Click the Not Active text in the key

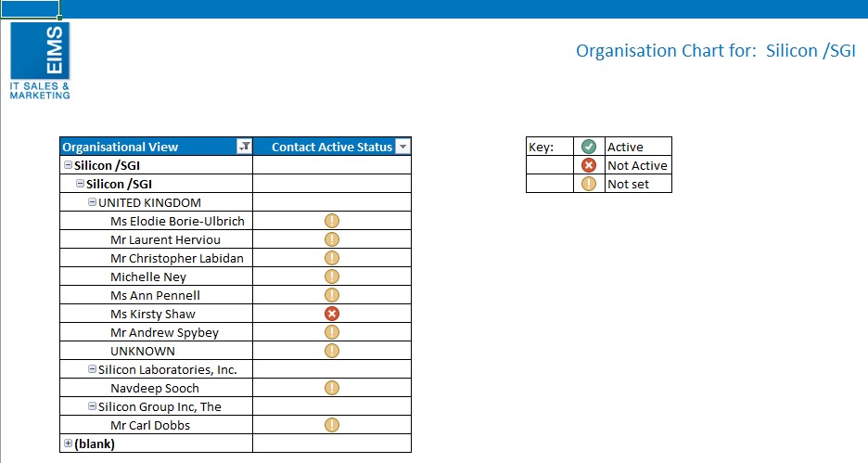[637, 165]
